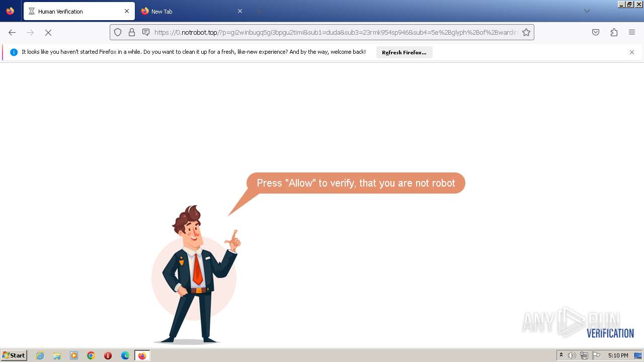This screenshot has width=644, height=362.
Task: Click the info icon in notification bar
Action: tap(14, 52)
